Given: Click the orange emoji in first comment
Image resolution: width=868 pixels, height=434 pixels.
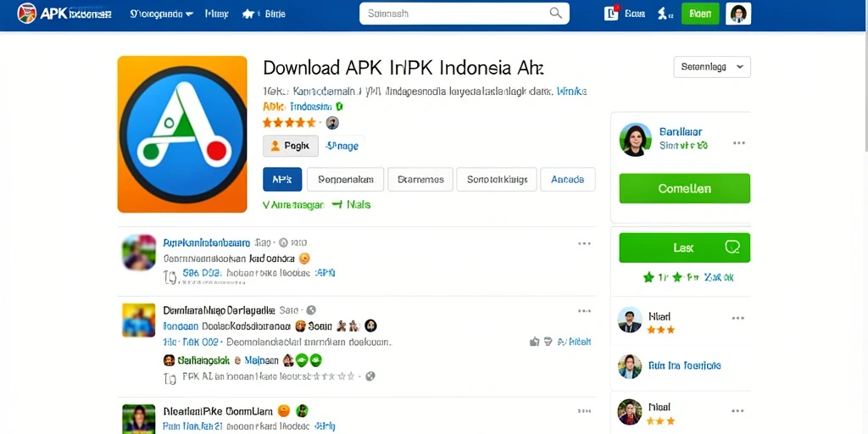Looking at the screenshot, I should pos(304,258).
